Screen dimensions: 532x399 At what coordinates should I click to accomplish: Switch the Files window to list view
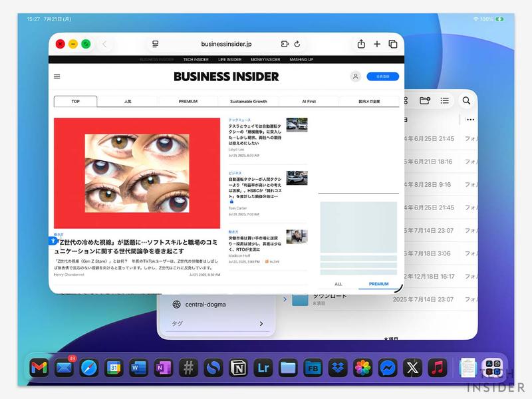tap(444, 100)
